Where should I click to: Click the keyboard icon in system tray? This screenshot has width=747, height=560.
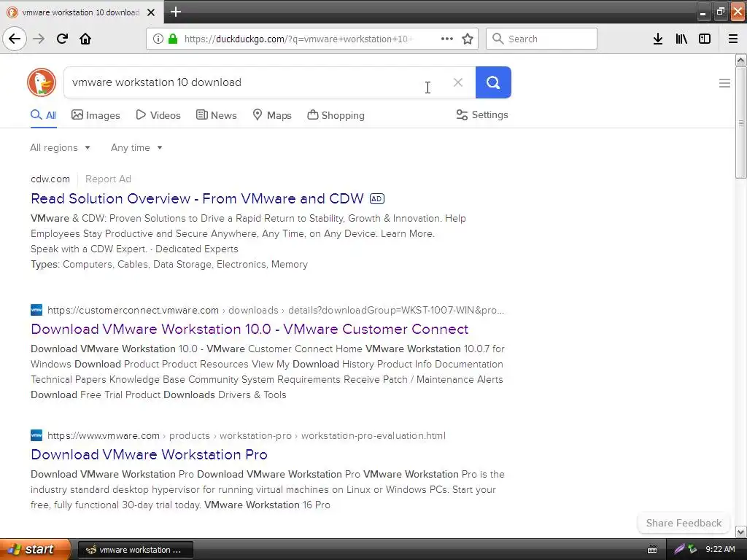(652, 550)
